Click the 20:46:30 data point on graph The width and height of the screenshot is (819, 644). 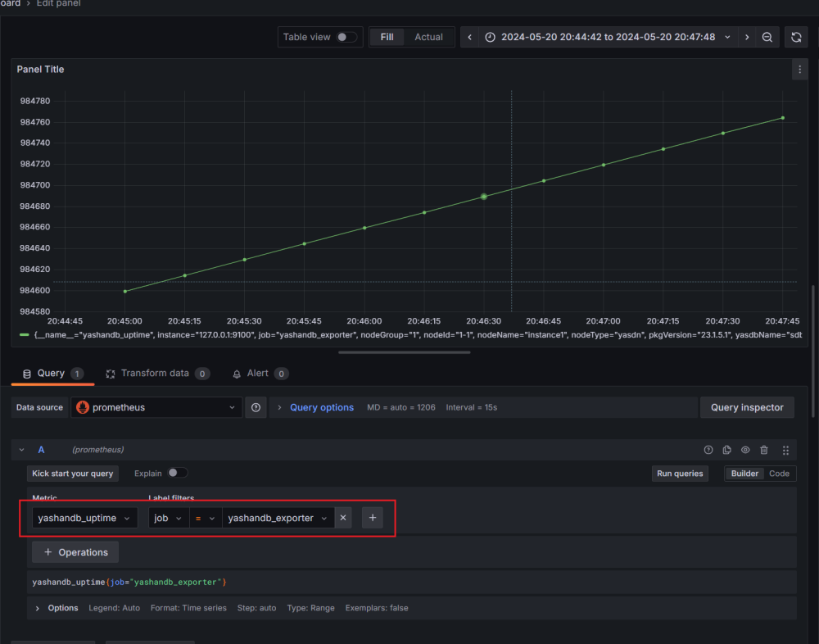pyautogui.click(x=484, y=197)
